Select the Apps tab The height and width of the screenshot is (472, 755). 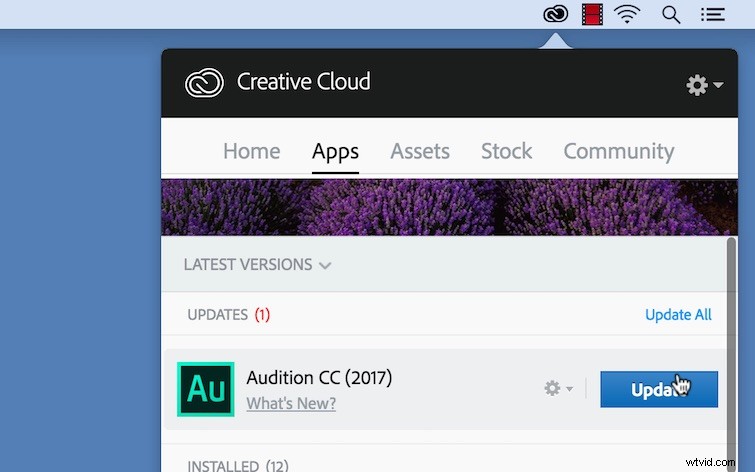pyautogui.click(x=335, y=152)
